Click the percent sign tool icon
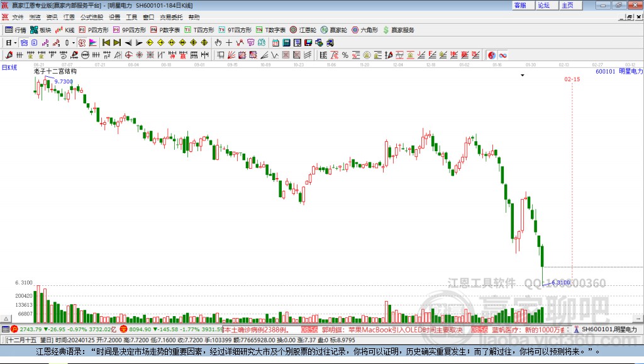 (x=345, y=55)
